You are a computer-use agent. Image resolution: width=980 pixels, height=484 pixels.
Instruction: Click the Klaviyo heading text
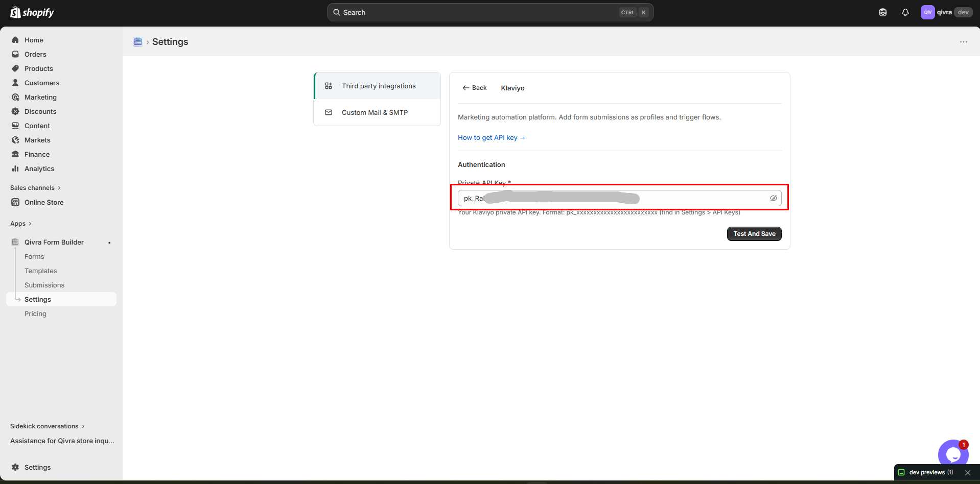pyautogui.click(x=512, y=88)
